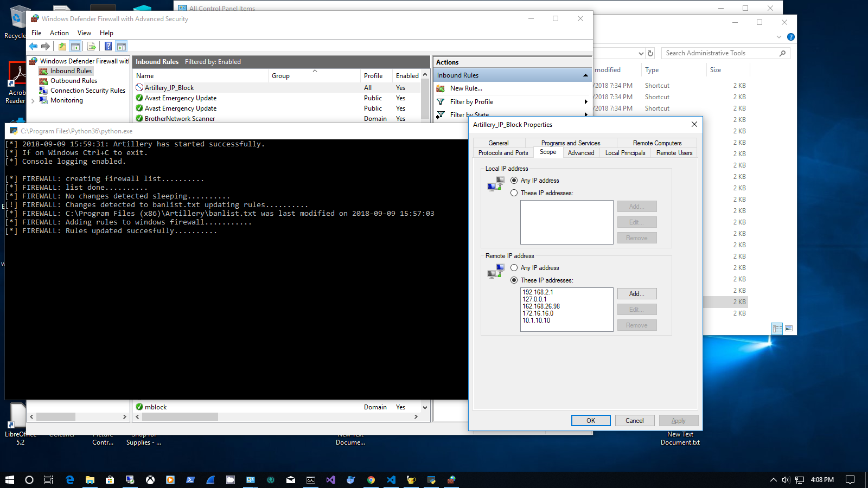Select 192.168.2.1 in the Remote IP addresses list

click(x=538, y=292)
